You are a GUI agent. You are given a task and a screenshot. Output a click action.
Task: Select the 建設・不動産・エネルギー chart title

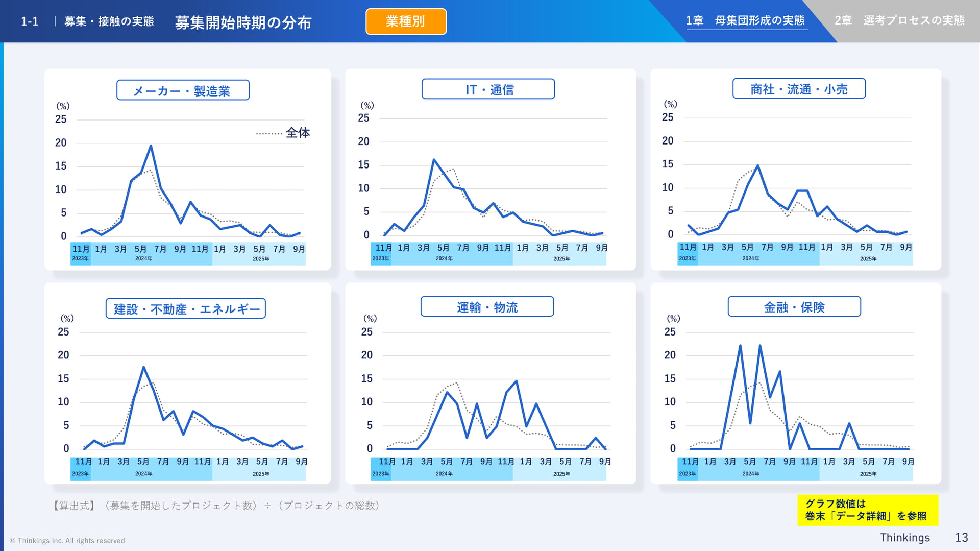point(186,308)
